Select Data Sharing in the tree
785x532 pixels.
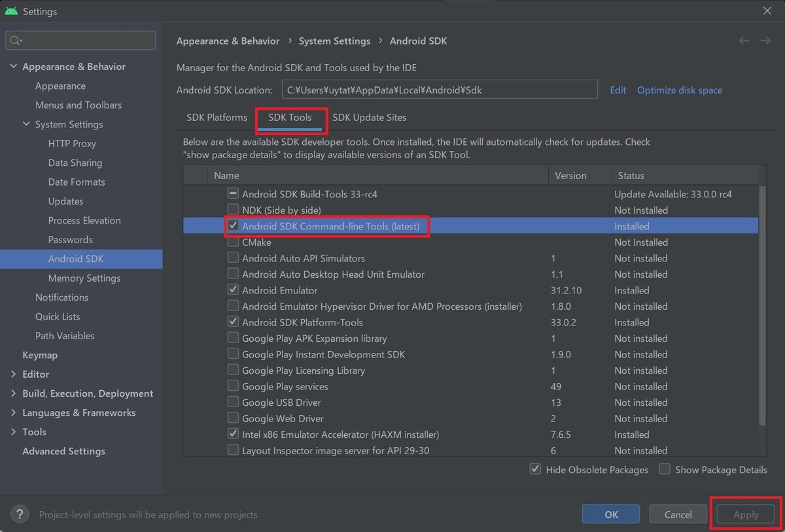pyautogui.click(x=75, y=163)
